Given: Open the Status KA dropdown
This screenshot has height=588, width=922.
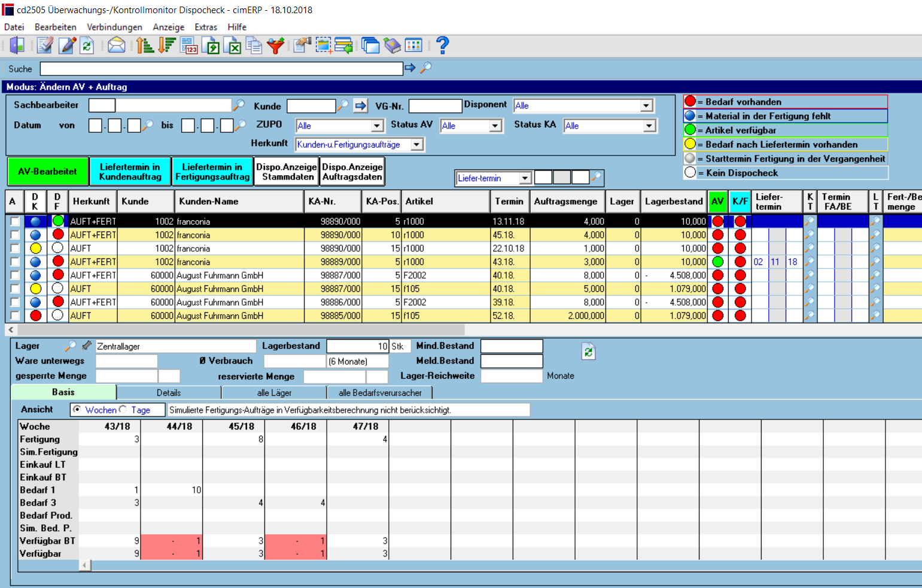Looking at the screenshot, I should click(x=649, y=126).
